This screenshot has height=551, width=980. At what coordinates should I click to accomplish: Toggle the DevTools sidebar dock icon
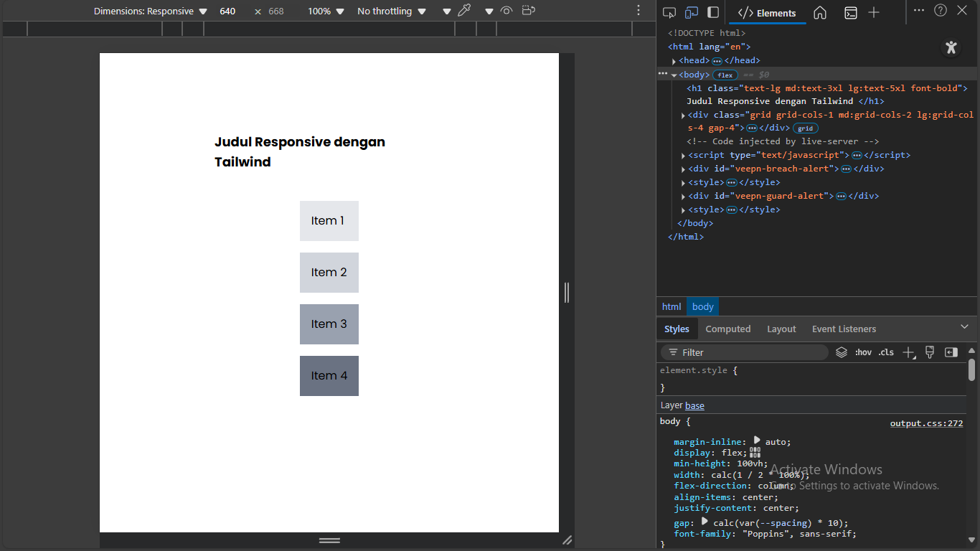713,12
